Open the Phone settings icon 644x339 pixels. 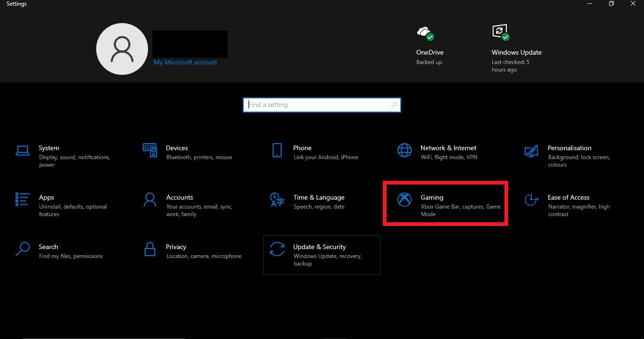point(277,151)
